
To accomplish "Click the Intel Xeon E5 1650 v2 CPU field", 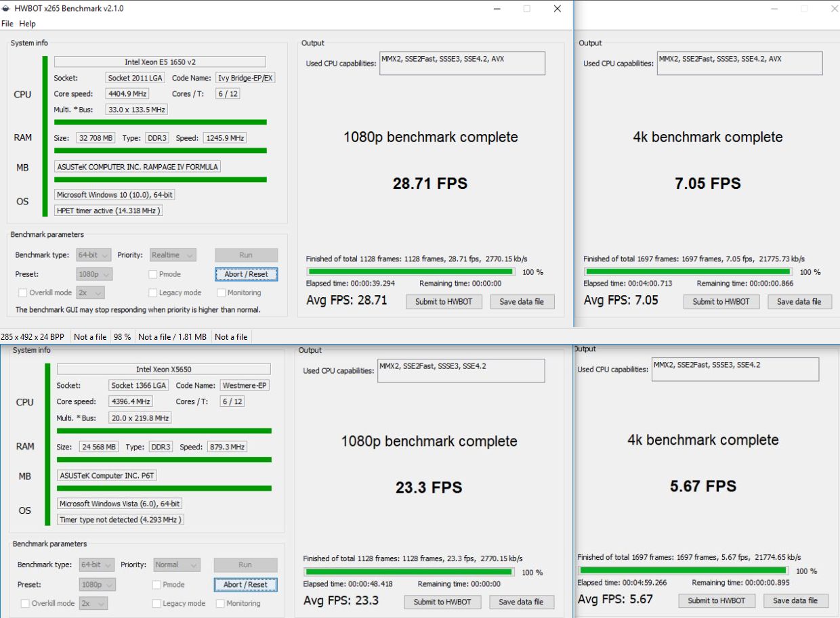I will [160, 62].
